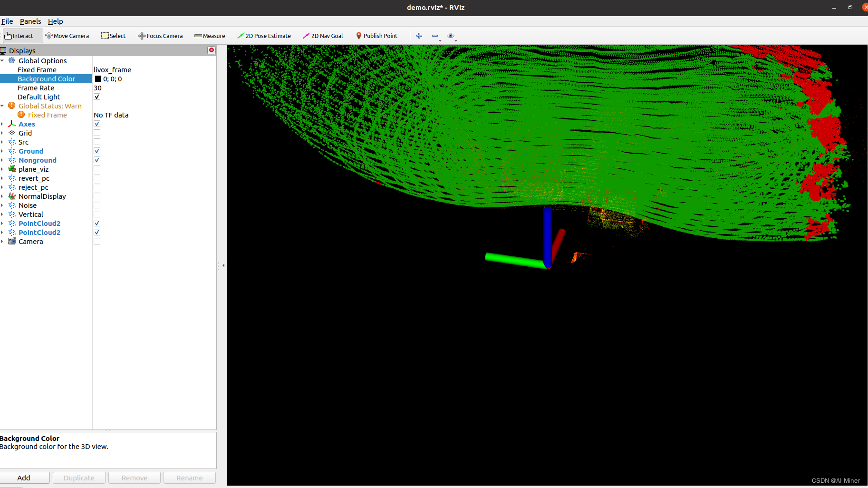Open the eye view options icon

point(451,36)
